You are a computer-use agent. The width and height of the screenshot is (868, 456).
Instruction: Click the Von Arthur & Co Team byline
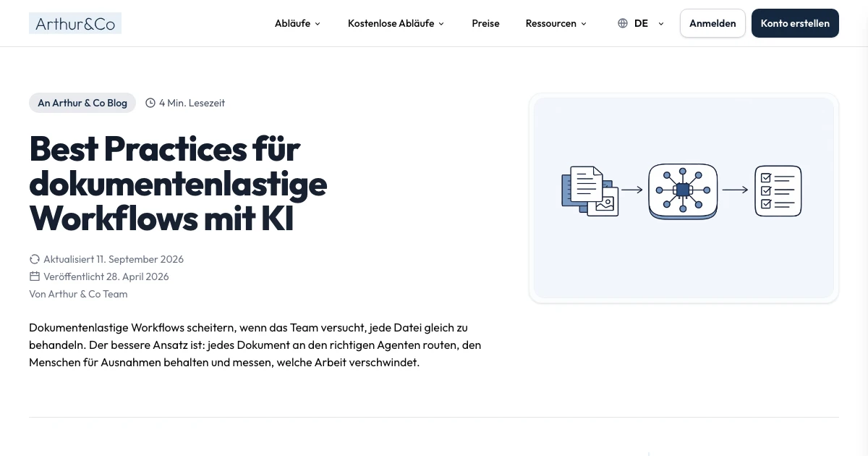pos(78,294)
